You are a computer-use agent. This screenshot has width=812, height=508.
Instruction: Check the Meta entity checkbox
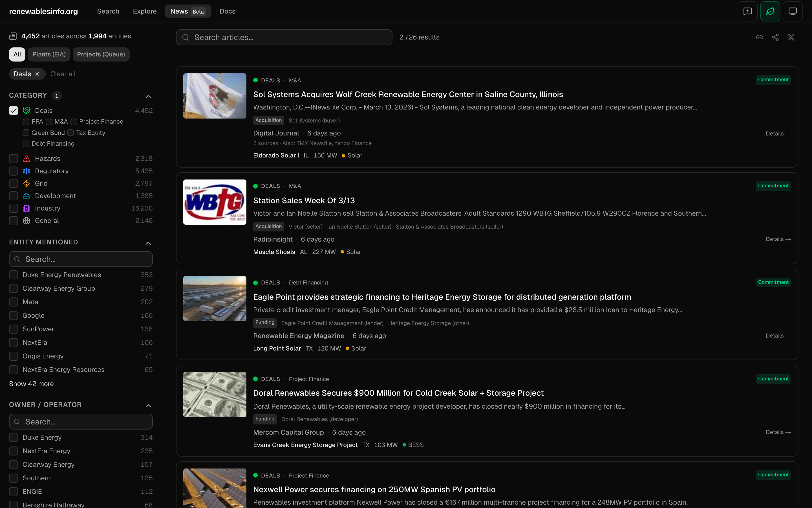tap(14, 302)
